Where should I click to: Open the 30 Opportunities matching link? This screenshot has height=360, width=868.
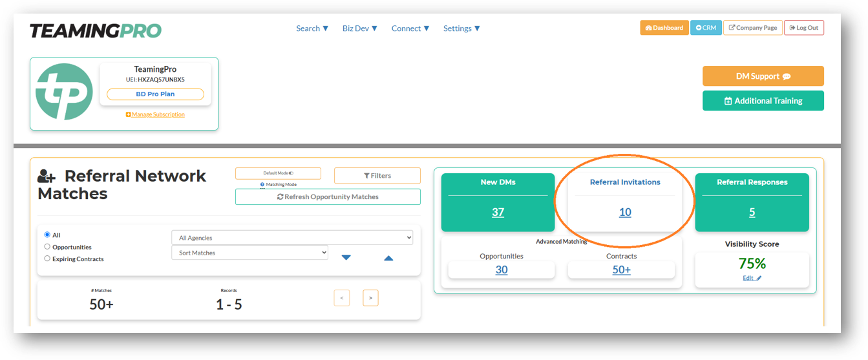click(502, 270)
